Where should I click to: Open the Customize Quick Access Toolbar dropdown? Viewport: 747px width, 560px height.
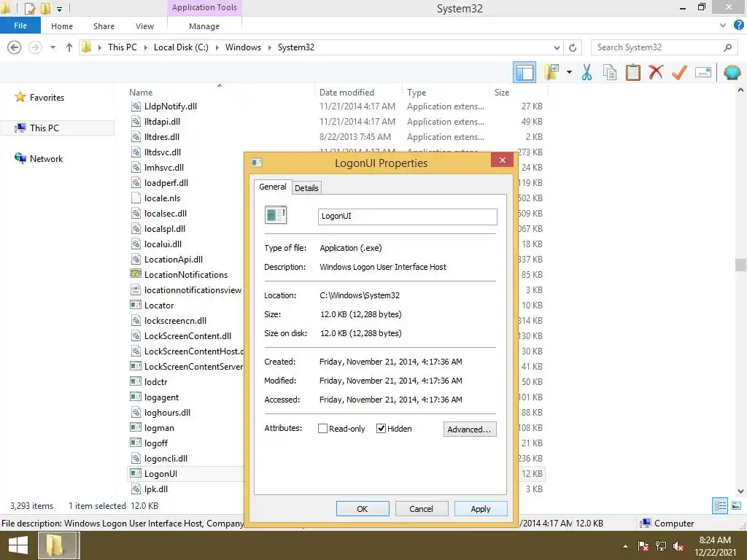[60, 9]
